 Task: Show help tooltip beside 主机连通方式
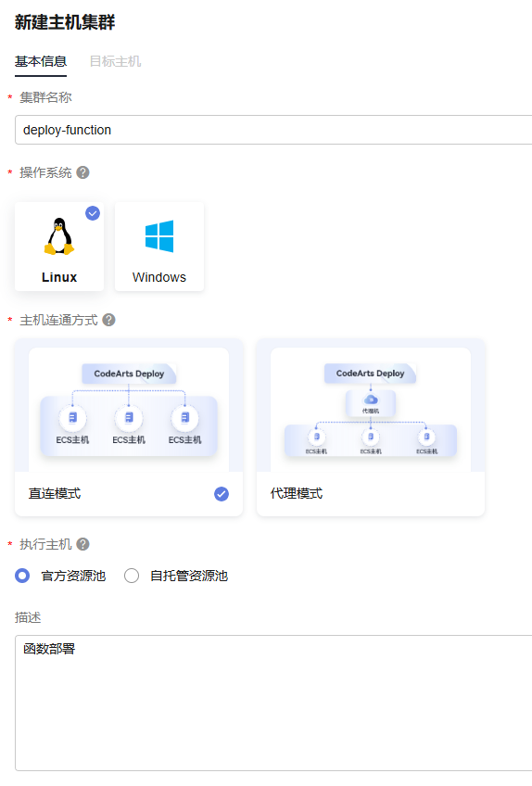[x=108, y=320]
